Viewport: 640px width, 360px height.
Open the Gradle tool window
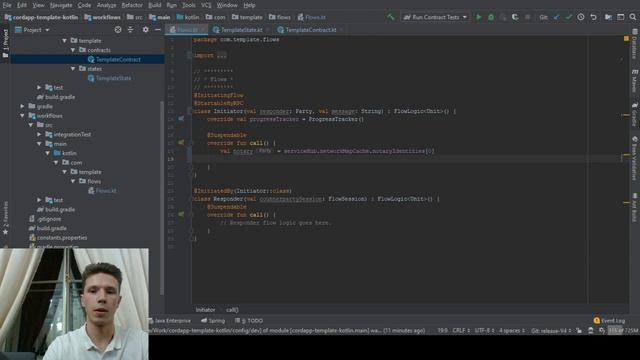[x=635, y=114]
